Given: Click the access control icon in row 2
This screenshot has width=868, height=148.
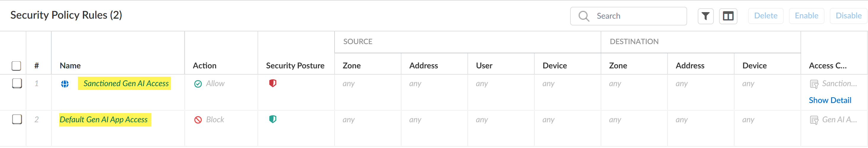Looking at the screenshot, I should tap(814, 120).
